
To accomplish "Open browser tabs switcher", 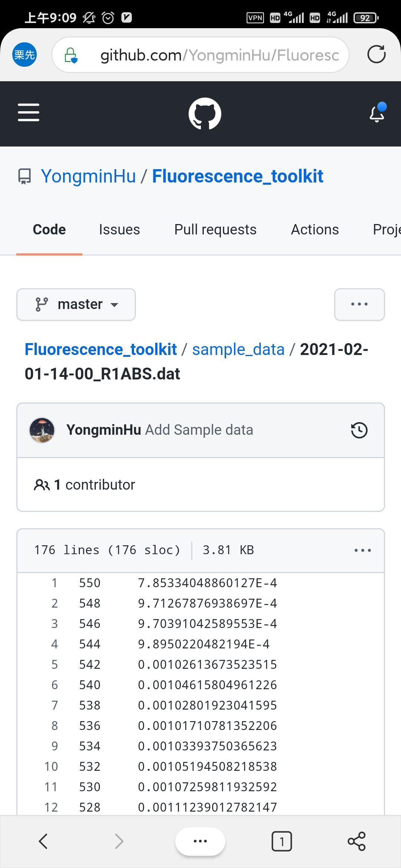I will click(282, 841).
